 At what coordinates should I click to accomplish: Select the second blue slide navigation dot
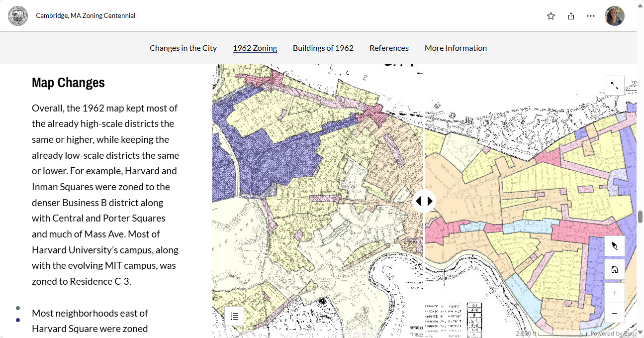pos(18,320)
